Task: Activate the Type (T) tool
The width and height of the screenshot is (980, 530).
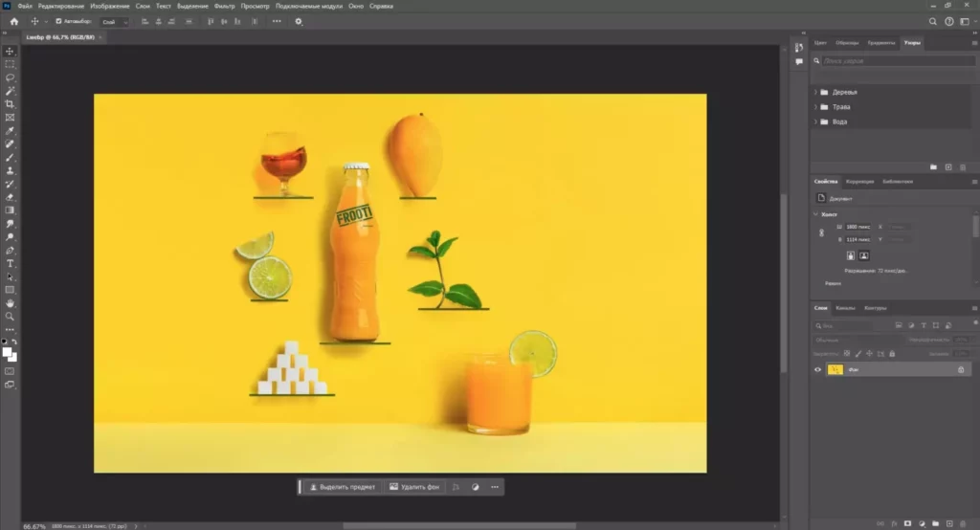Action: (11, 263)
